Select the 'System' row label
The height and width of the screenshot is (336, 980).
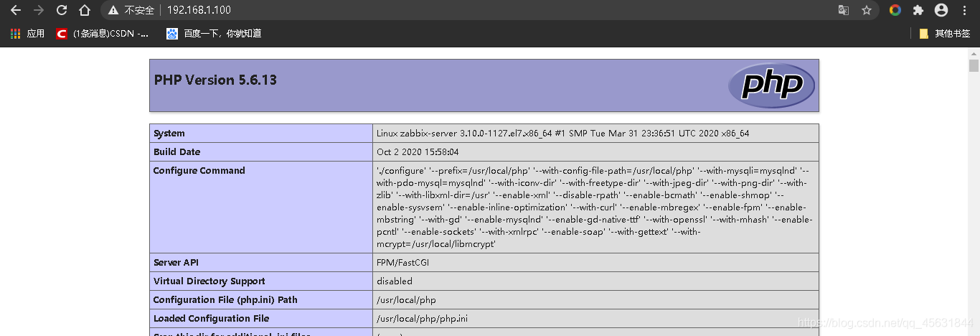169,134
